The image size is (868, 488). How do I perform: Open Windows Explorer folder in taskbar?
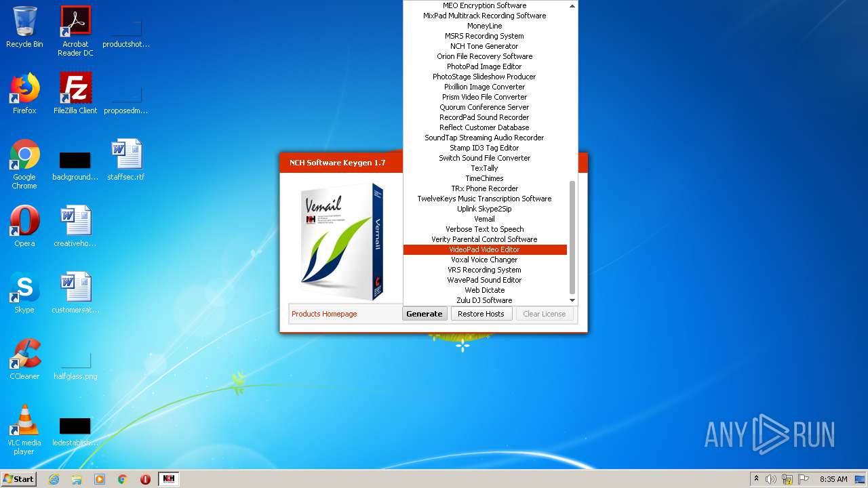point(77,479)
